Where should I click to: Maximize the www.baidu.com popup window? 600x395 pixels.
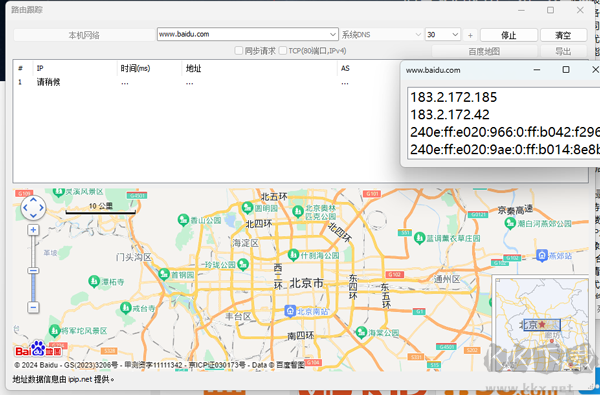coord(566,69)
